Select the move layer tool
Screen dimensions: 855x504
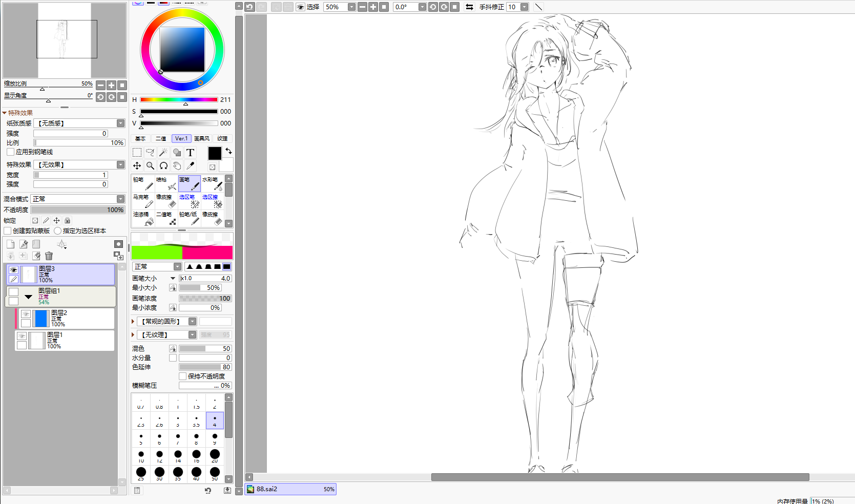137,165
